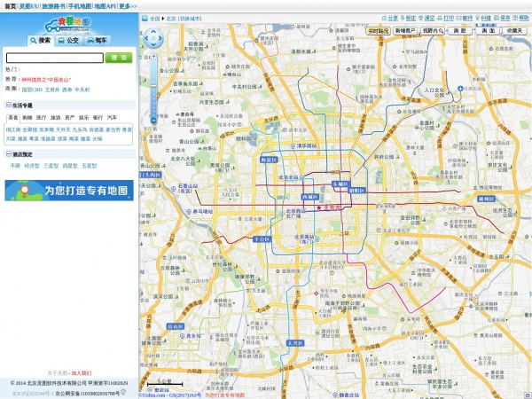Switch to the 驾车 driving tab

[97, 41]
